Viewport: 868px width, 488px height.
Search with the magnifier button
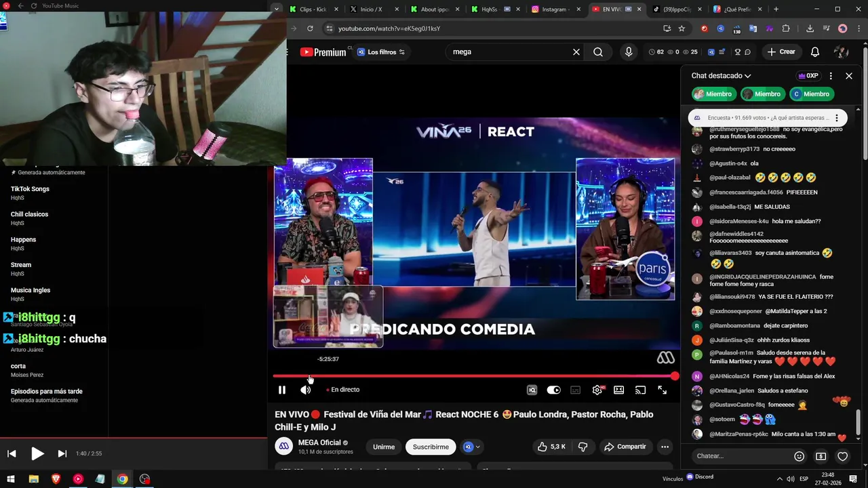click(598, 52)
